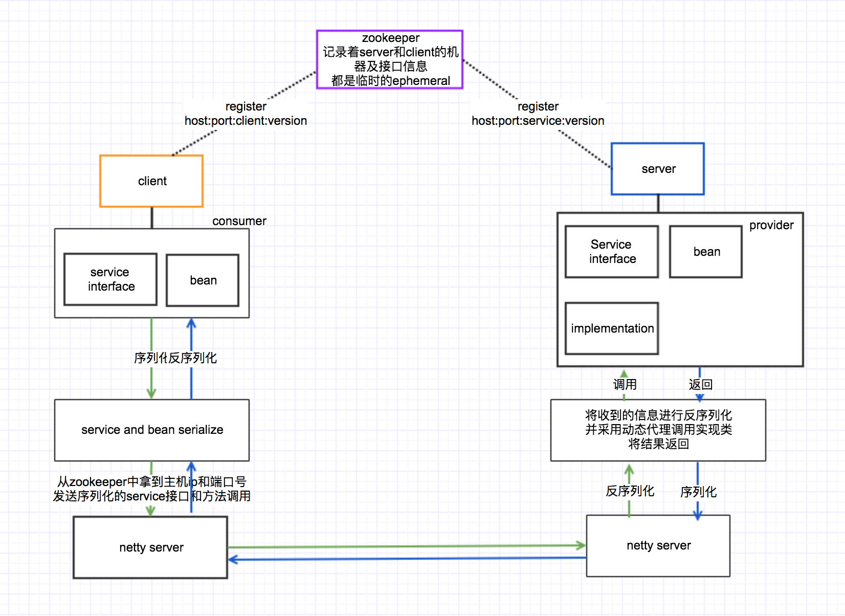The image size is (845, 616).
Task: Select the bean box inside the provider
Action: [706, 252]
